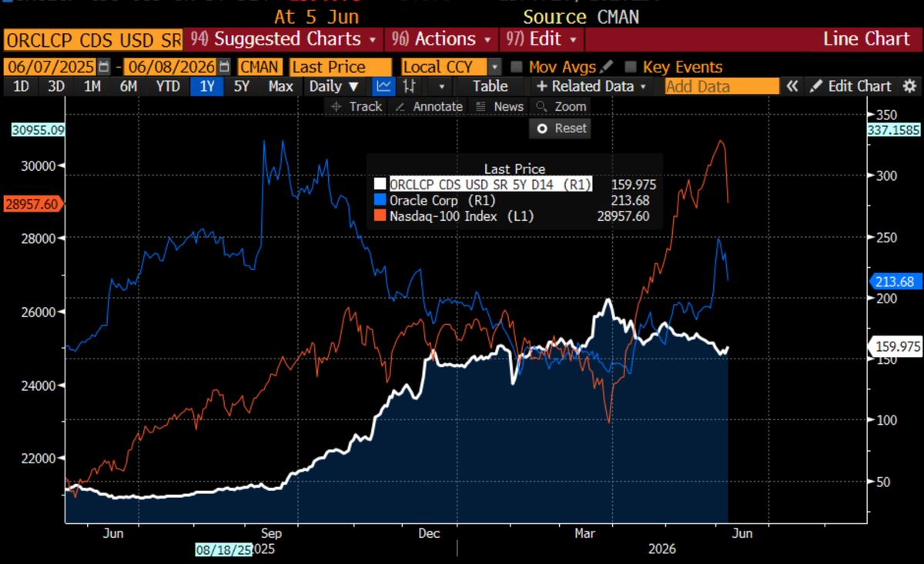Open Edit dropdown menu
This screenshot has height=564, width=924.
tap(542, 38)
